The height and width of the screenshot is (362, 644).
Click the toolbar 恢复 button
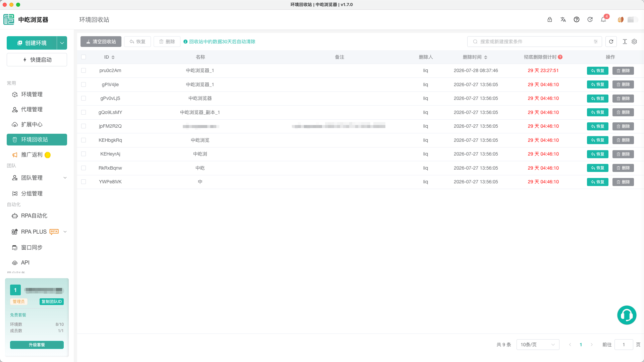coord(138,42)
